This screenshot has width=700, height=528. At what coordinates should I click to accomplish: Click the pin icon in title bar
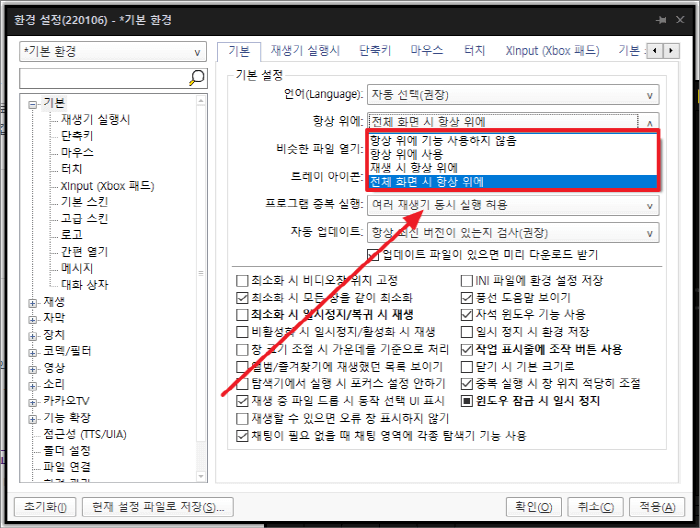[661, 20]
